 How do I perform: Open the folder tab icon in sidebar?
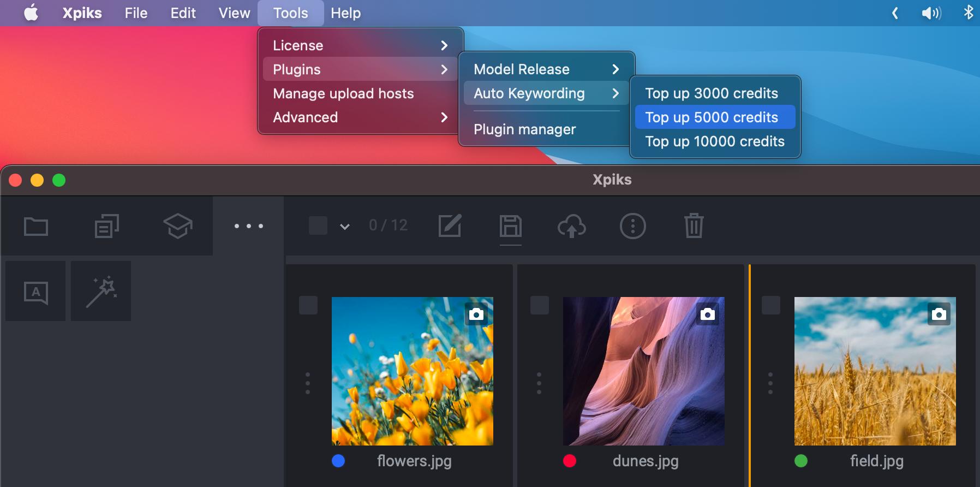(36, 226)
